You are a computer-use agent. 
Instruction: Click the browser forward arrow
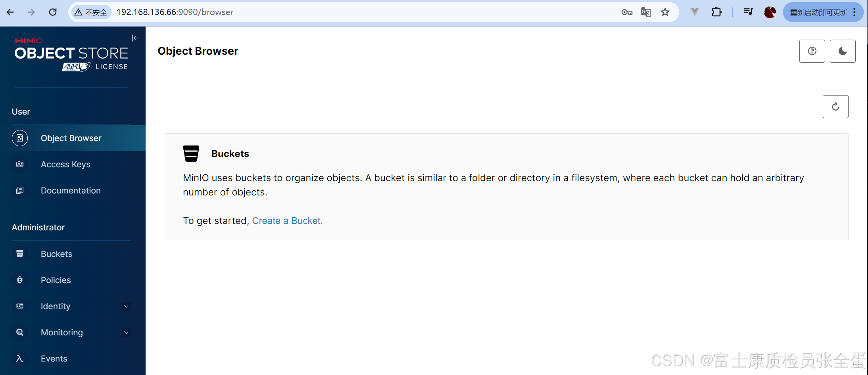31,12
